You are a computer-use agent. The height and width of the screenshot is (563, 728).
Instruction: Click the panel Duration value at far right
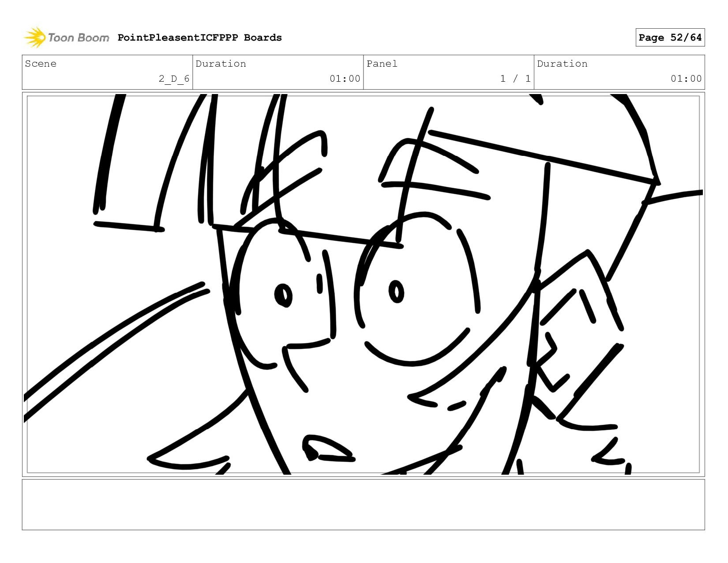click(x=686, y=79)
